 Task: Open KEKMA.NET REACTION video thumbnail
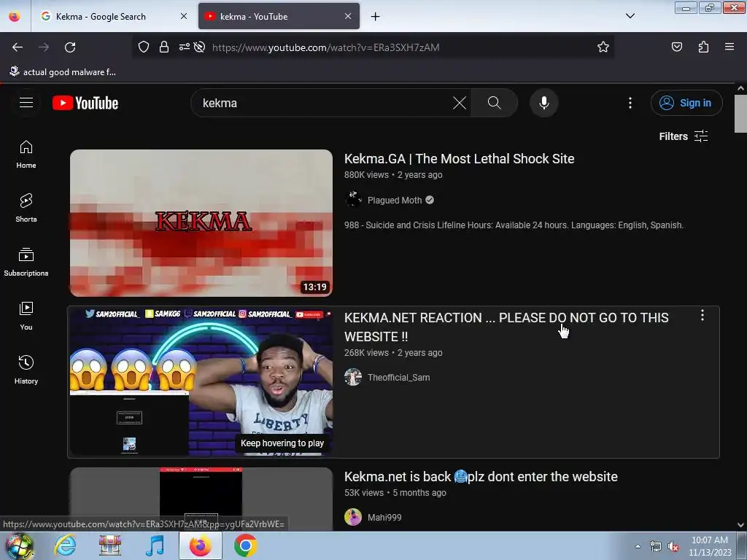click(201, 382)
